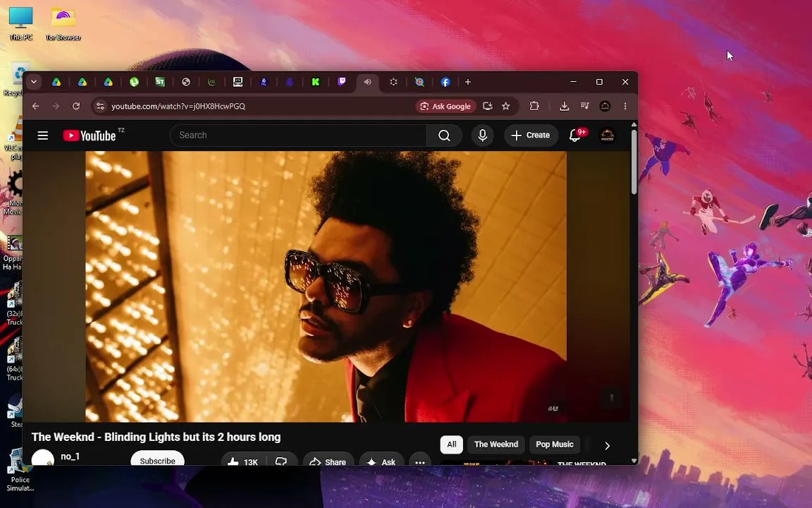Screen dimensions: 812x508
Task: Like the video with 13K thumbs up
Action: pyautogui.click(x=243, y=460)
